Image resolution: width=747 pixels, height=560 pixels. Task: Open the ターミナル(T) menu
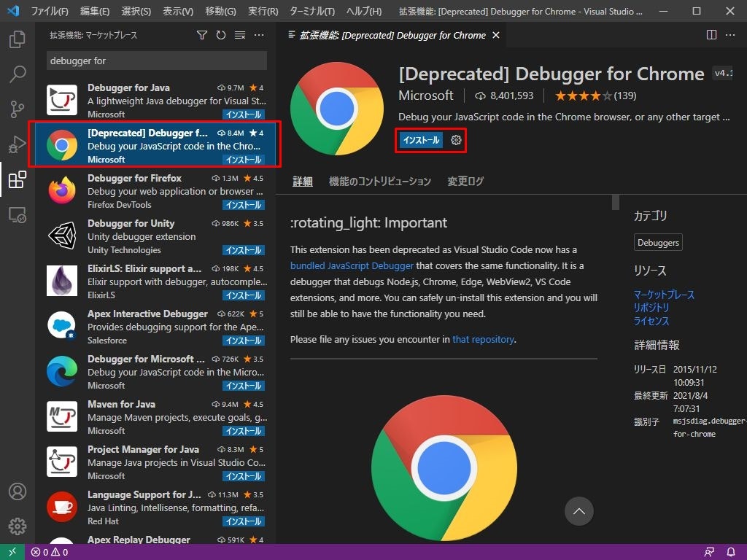311,12
